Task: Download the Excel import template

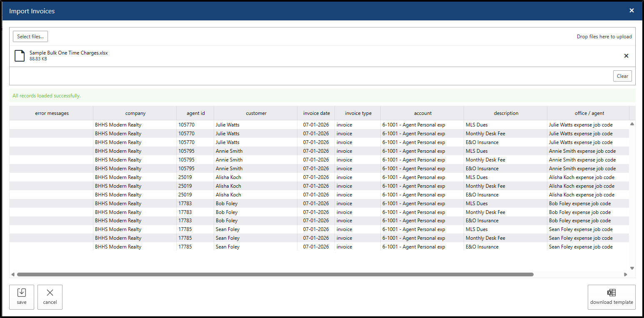Action: click(612, 297)
